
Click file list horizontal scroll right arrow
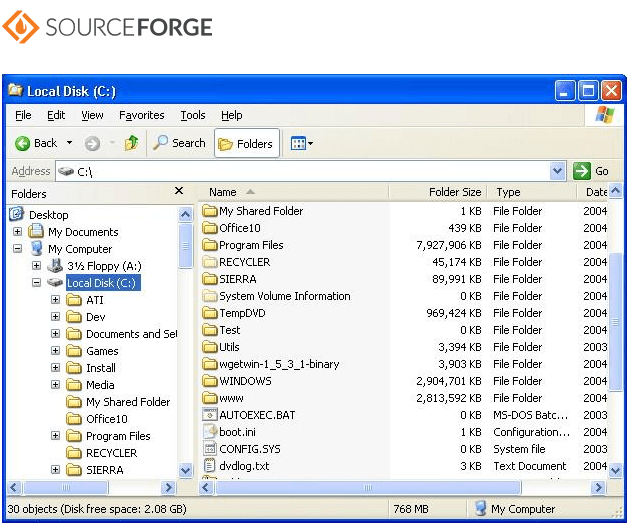[x=598, y=487]
